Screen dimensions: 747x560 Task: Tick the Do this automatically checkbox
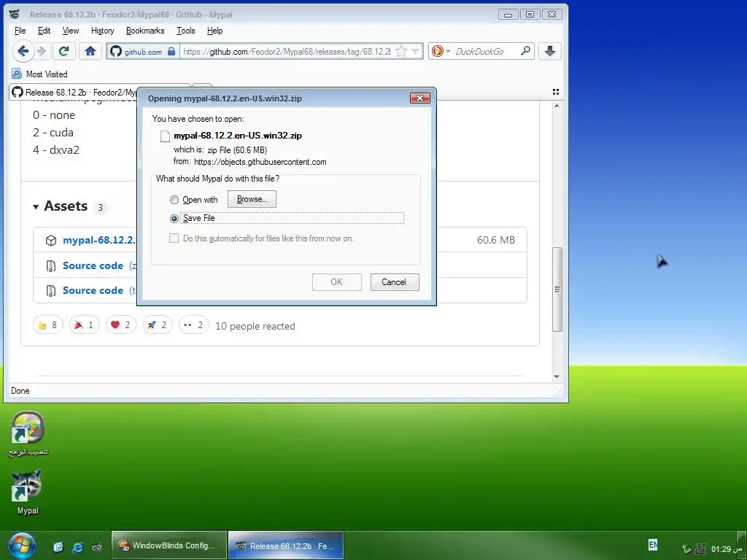point(174,238)
